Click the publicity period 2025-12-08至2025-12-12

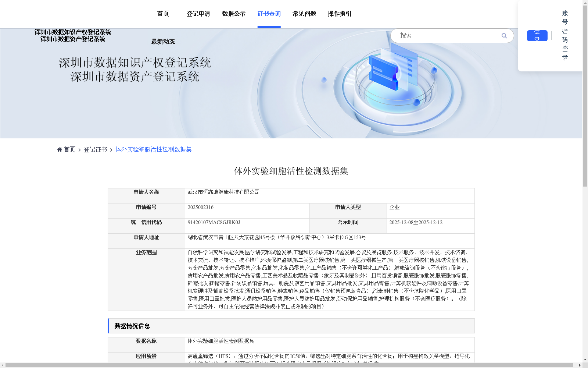click(416, 222)
